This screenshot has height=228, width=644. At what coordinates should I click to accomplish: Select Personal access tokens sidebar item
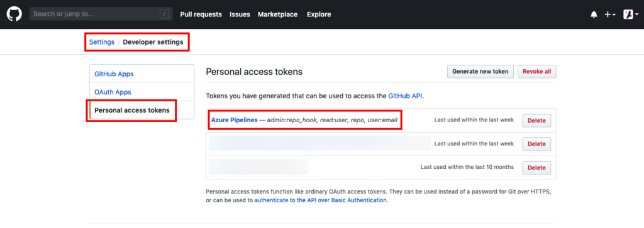tap(142, 110)
